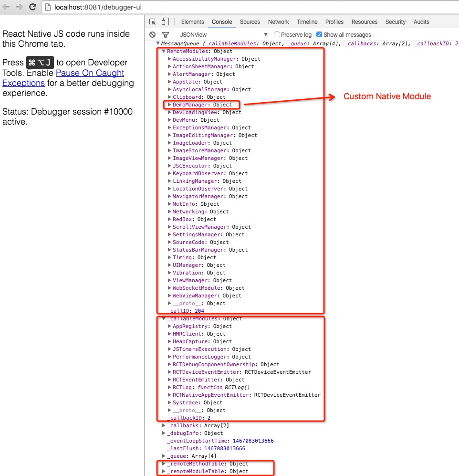The image size is (459, 476).
Task: Expand the _remoteModuleTable object
Action: click(x=164, y=471)
